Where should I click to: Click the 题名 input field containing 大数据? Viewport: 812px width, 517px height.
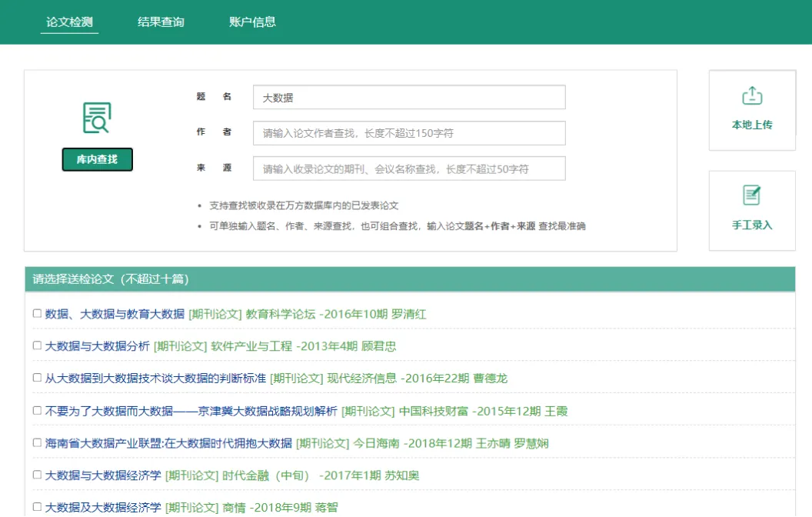pyautogui.click(x=408, y=98)
